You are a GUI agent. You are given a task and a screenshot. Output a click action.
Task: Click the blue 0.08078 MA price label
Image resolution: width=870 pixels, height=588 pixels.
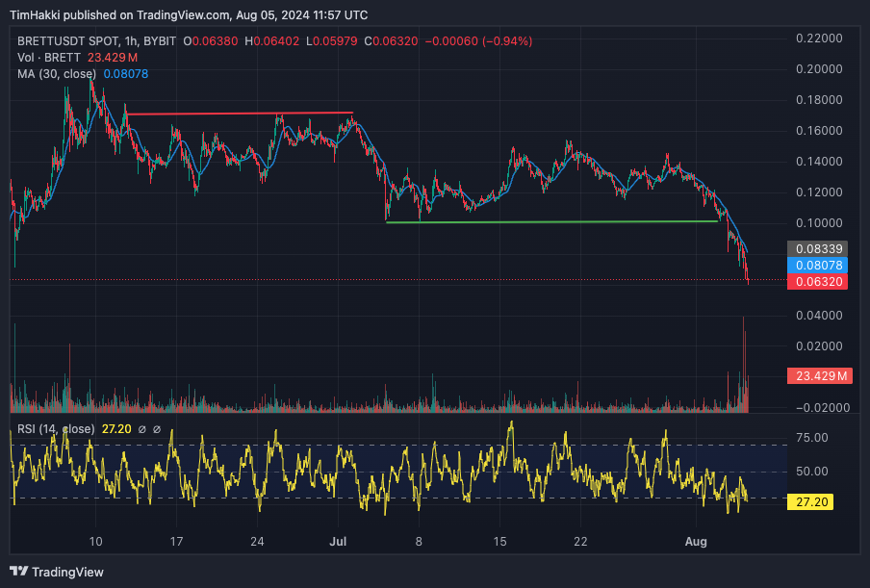[x=818, y=265]
